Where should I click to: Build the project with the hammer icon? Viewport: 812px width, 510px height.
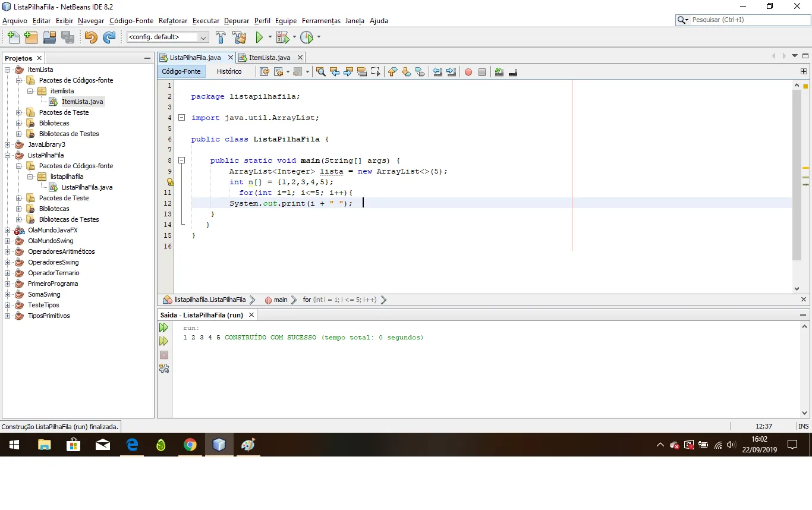221,37
